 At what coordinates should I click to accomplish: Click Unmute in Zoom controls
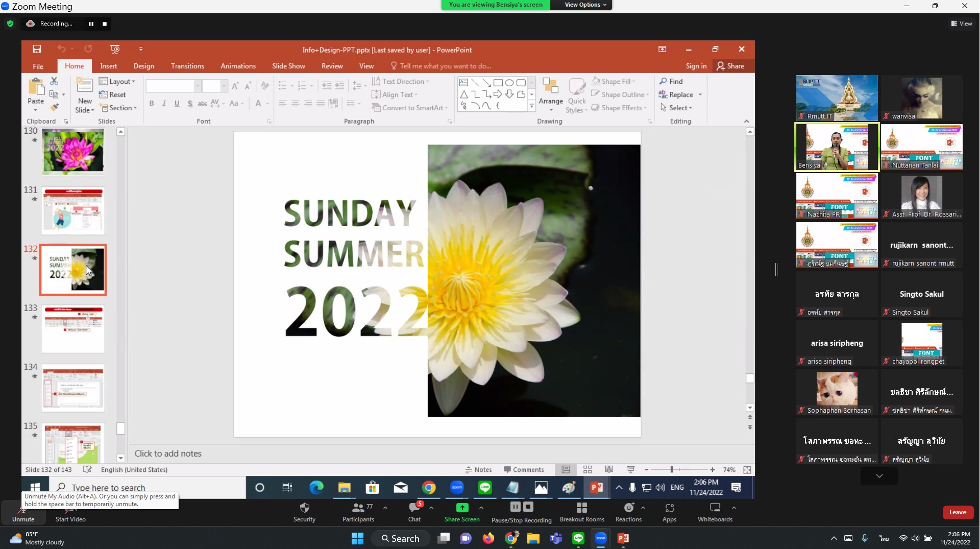(23, 513)
